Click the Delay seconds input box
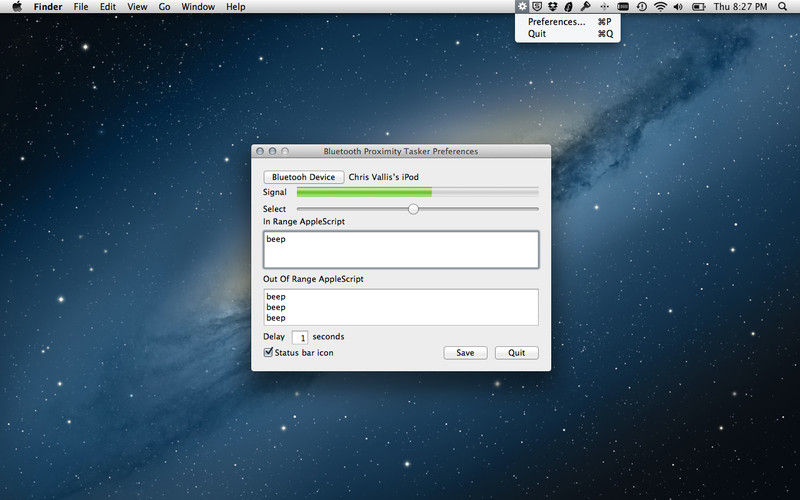Screen dimensions: 800x500 pos(299,337)
